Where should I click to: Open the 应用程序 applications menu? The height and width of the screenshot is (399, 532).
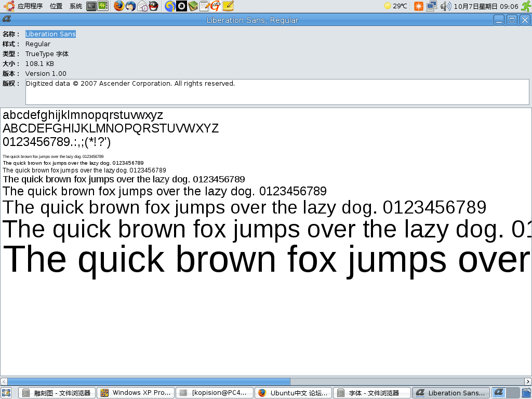(x=30, y=6)
